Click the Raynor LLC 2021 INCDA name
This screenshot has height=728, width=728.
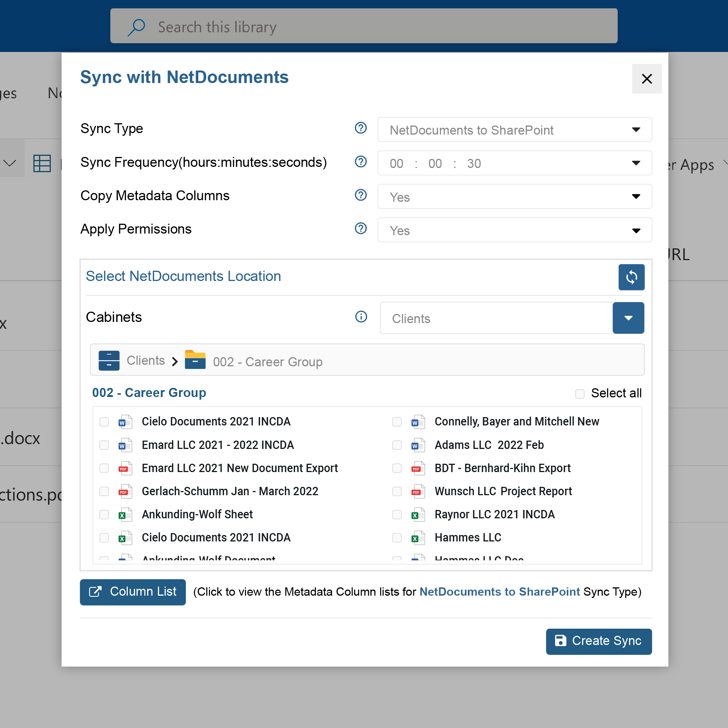[x=494, y=515]
